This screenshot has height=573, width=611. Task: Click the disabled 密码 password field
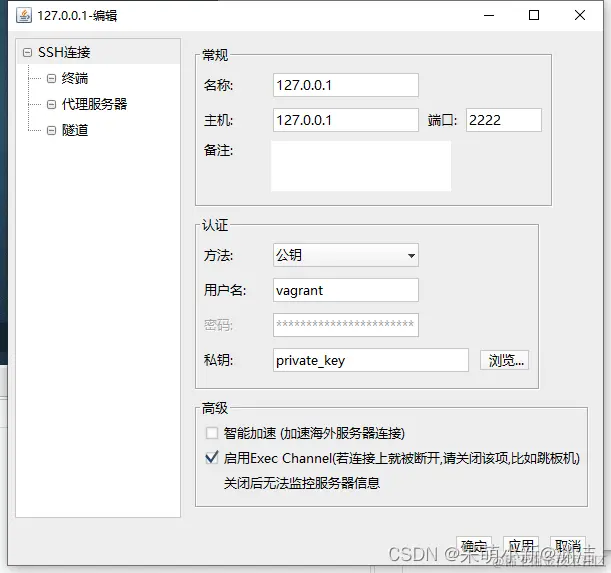click(x=346, y=325)
